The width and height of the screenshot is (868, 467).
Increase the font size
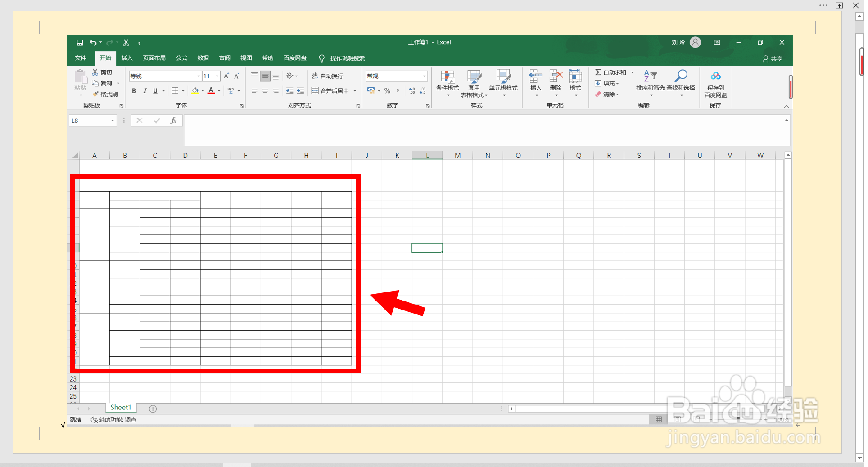pyautogui.click(x=226, y=76)
